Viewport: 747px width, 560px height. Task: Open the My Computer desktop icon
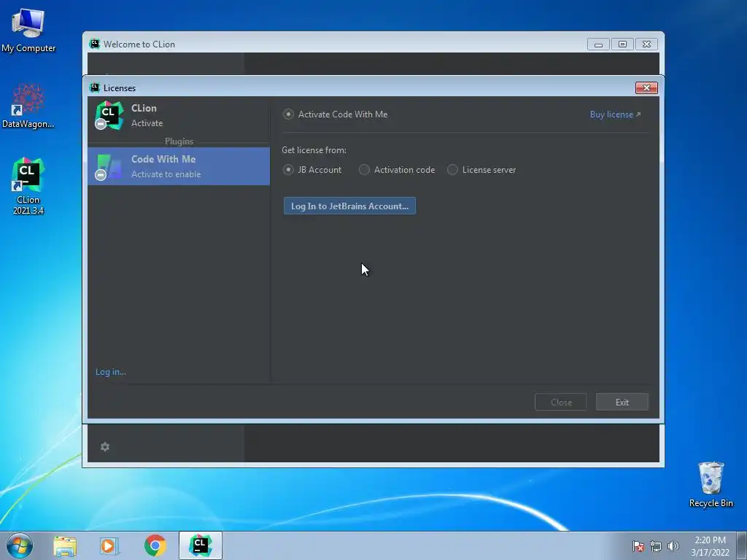tap(28, 29)
